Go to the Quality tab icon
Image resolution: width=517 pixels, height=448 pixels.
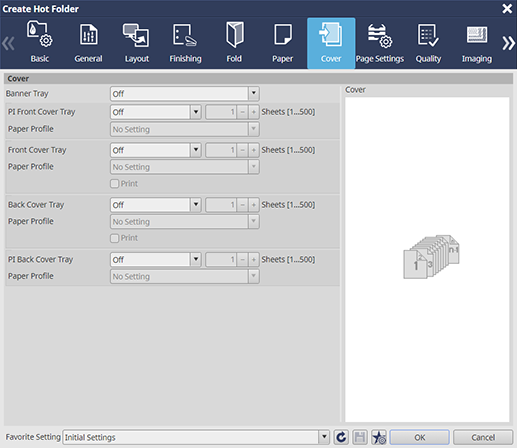428,35
